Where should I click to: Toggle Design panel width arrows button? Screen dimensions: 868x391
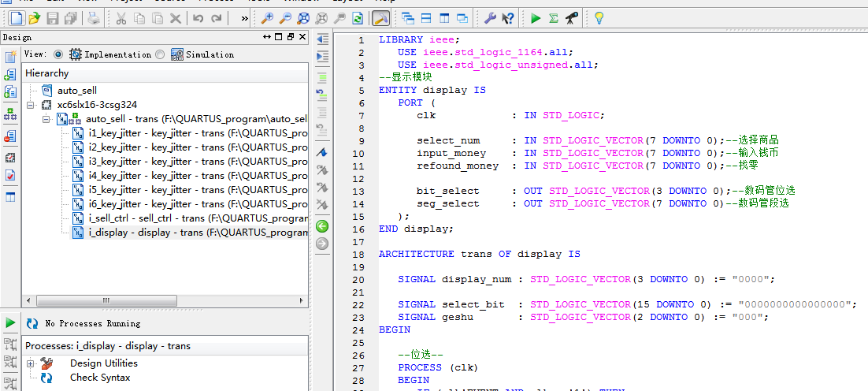click(267, 37)
